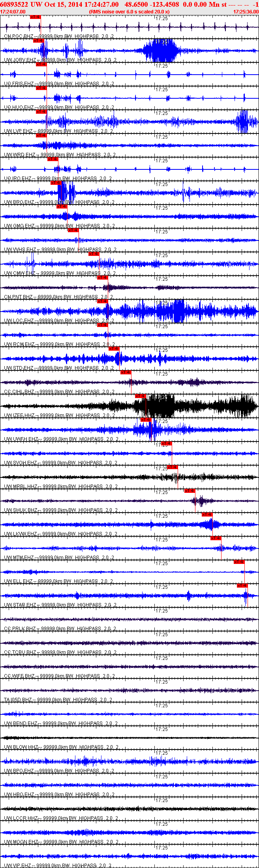
Task: Click the end time 17:25:36.00 label
Action: [246, 12]
